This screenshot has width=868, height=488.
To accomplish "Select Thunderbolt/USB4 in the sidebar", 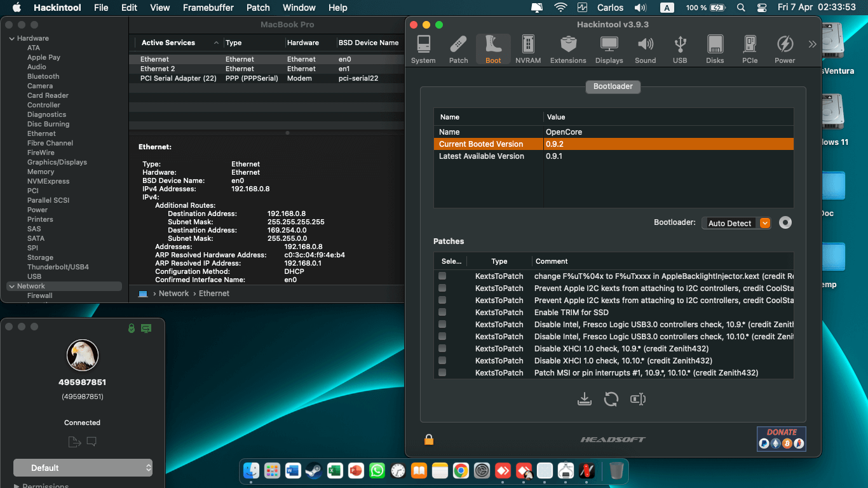I will click(x=58, y=267).
